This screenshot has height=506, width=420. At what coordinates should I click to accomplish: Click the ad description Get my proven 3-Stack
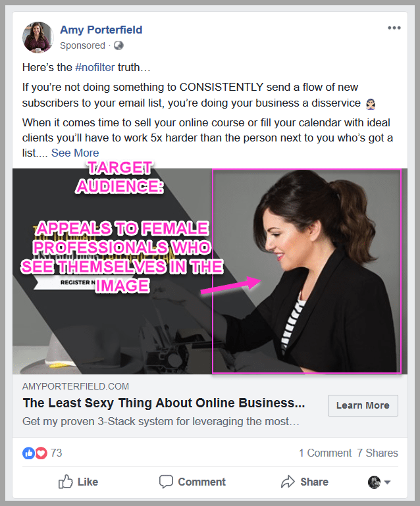pyautogui.click(x=161, y=422)
